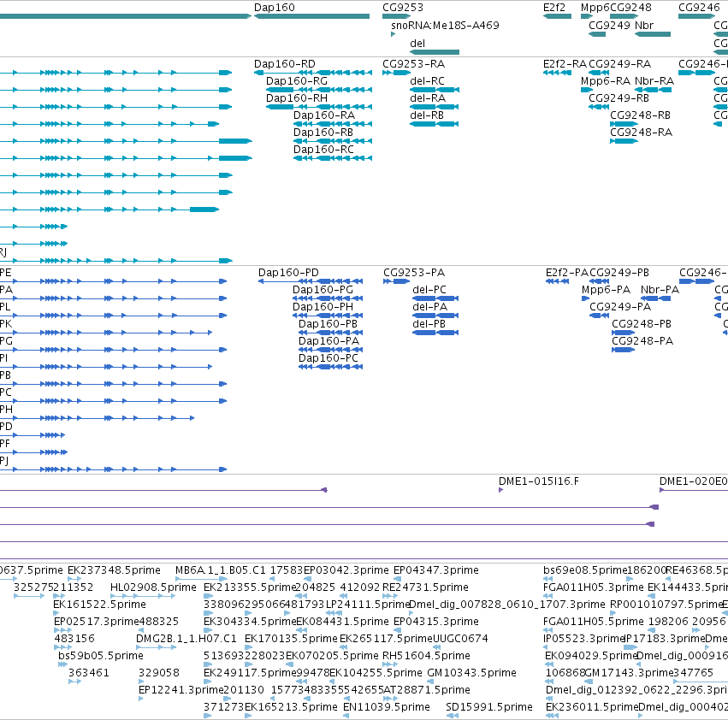The width and height of the screenshot is (728, 720).
Task: Select the DME1-015I16.F clone label
Action: coord(539,482)
